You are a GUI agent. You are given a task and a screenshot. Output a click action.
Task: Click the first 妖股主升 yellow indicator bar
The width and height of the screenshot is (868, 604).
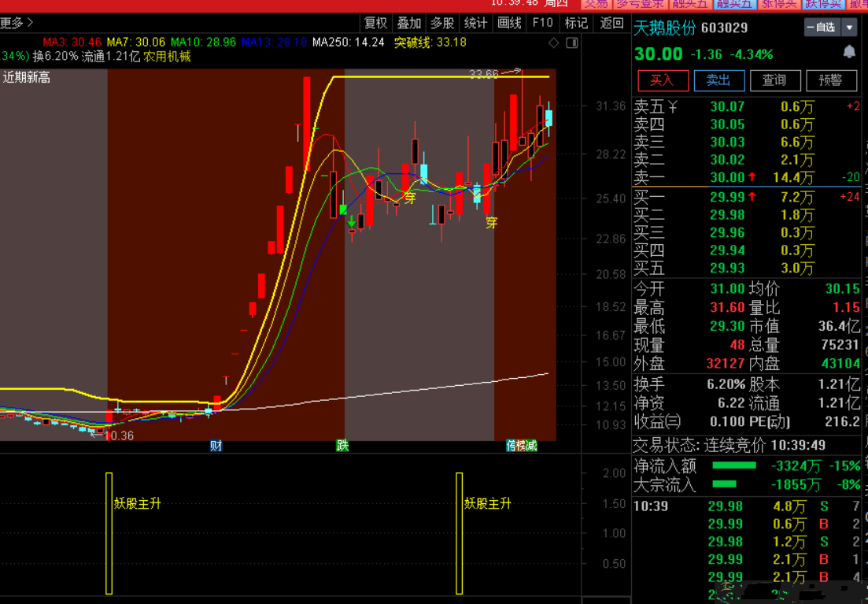[x=109, y=533]
